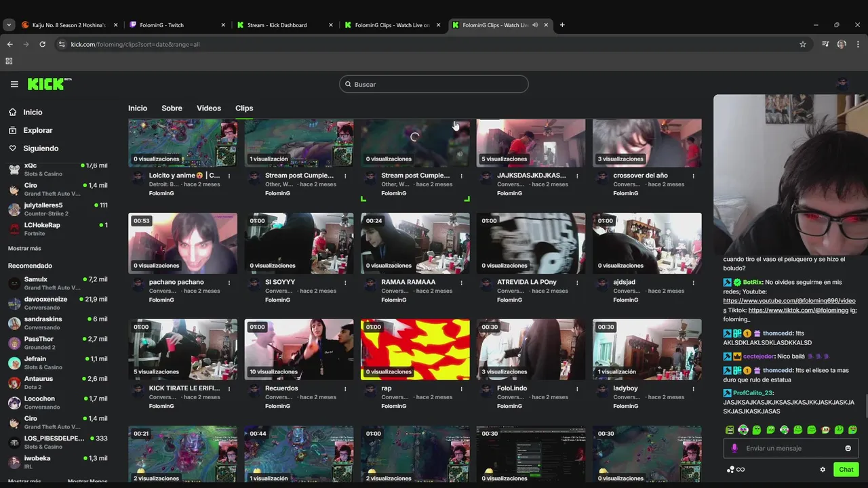
Task: Open the 'Recuerdos' clip thumbnail
Action: (299, 350)
